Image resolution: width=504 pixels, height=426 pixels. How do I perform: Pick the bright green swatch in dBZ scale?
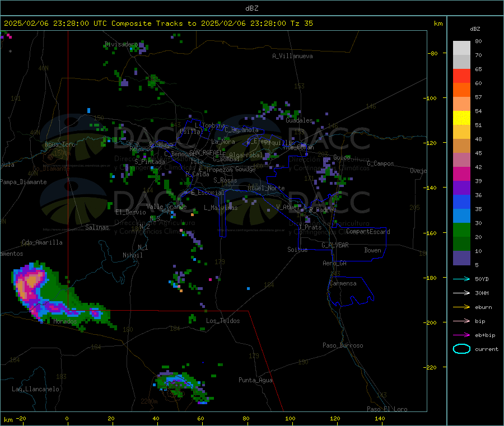click(461, 230)
